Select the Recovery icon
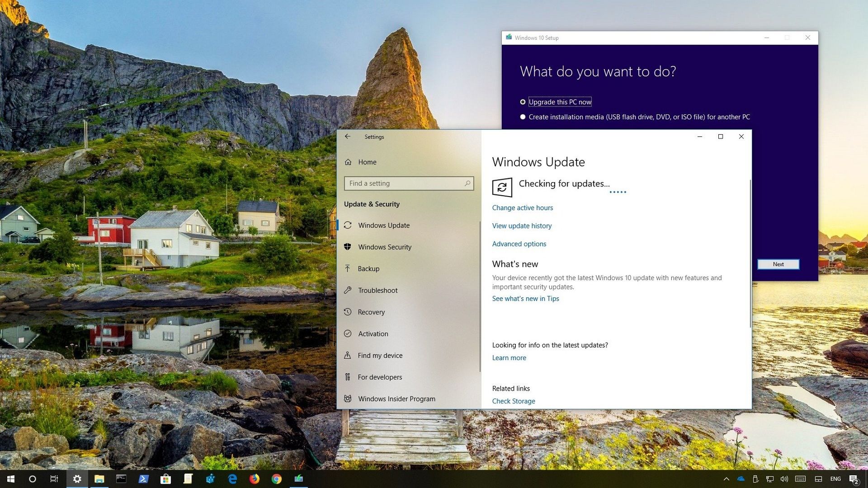Screen dimensions: 868x488 347,312
